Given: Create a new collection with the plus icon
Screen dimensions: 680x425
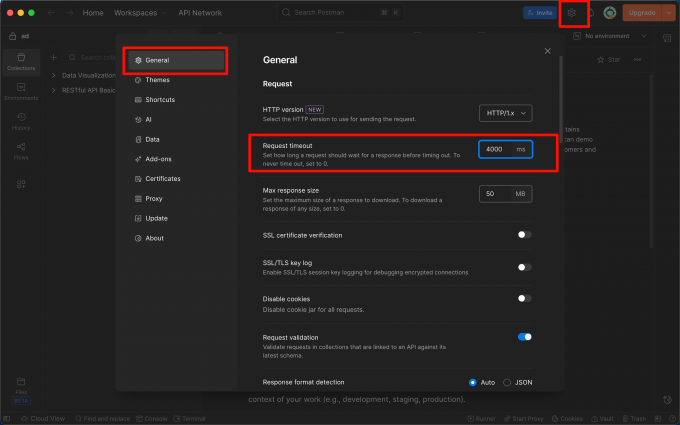Looking at the screenshot, I should (x=53, y=57).
